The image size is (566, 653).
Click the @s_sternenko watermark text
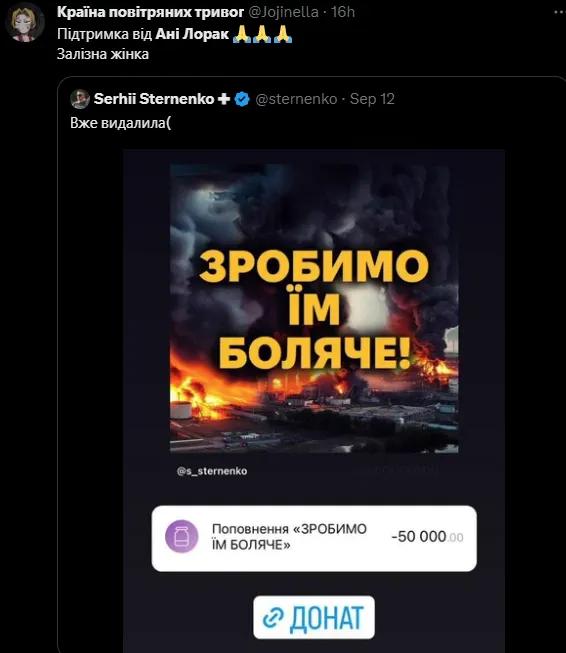point(212,471)
